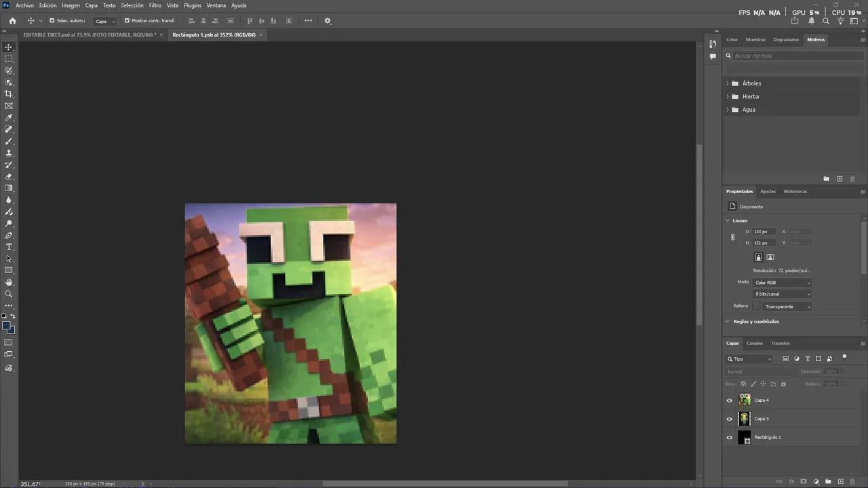Open the Filtro menu
The height and width of the screenshot is (488, 868).
pyautogui.click(x=155, y=5)
